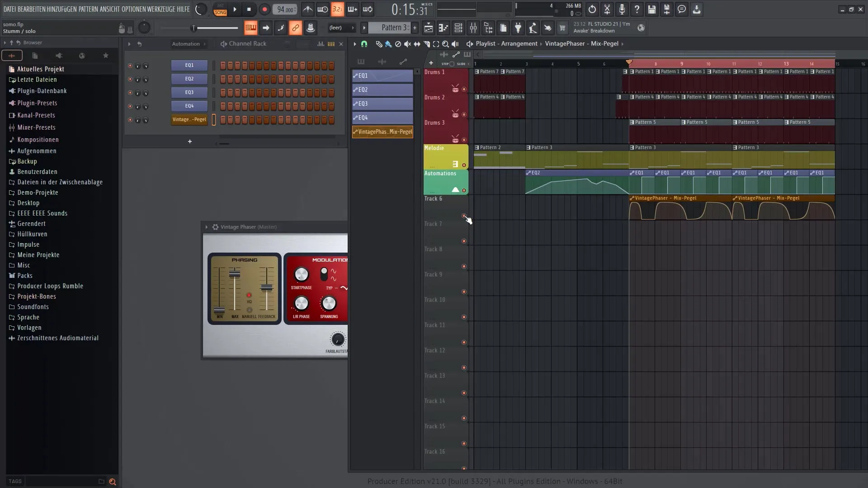Toggle typing keyboard to piano icon

pyautogui.click(x=250, y=28)
